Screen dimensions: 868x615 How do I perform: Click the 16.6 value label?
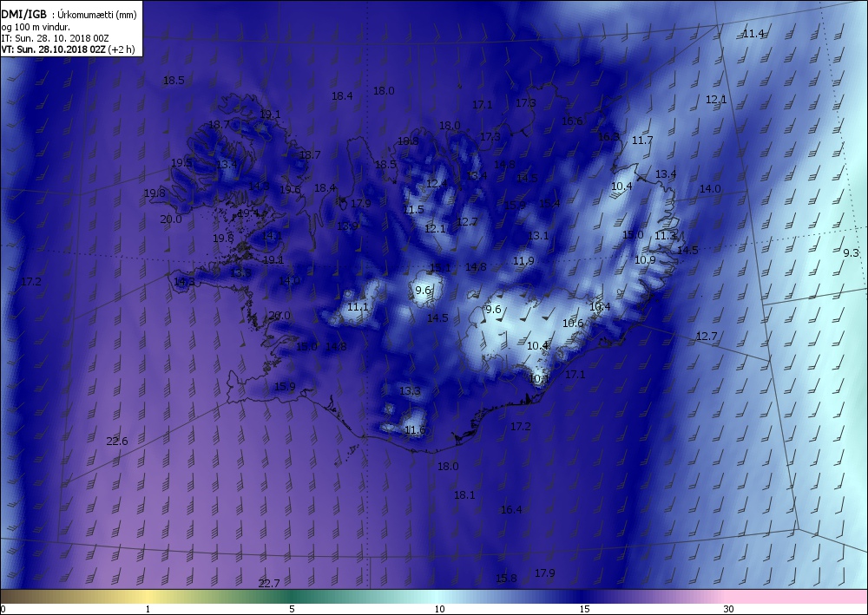572,121
